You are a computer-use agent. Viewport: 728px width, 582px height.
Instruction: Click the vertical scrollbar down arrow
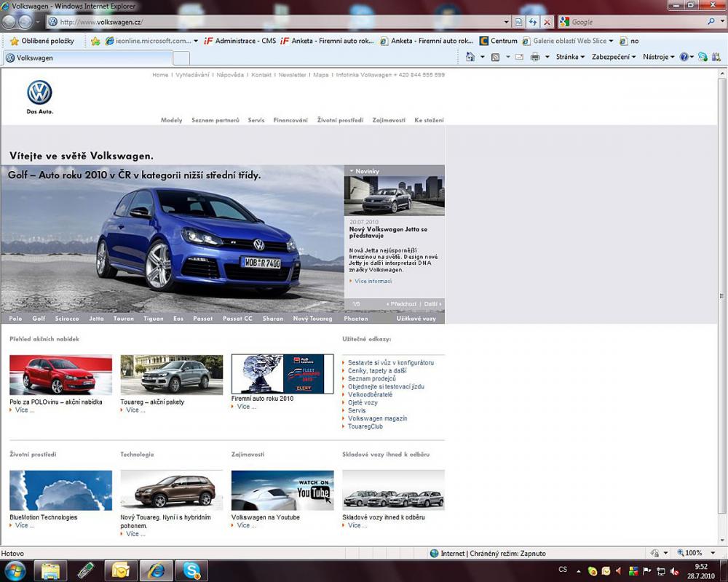click(x=722, y=541)
